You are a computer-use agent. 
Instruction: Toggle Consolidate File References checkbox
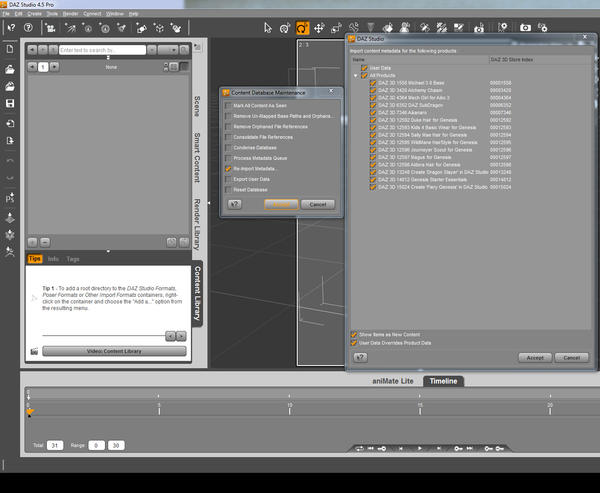[228, 137]
